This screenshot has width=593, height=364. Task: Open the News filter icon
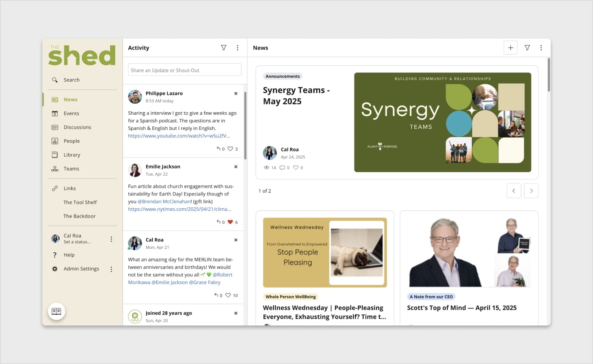point(527,48)
